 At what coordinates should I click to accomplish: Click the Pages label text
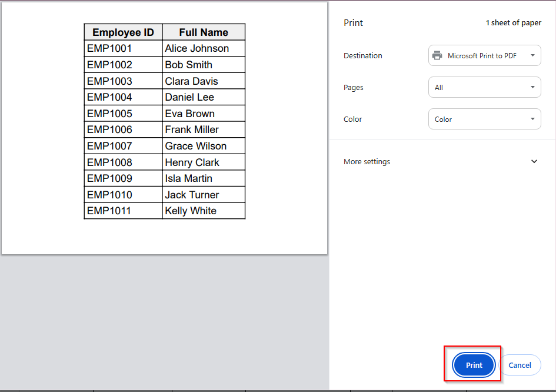tap(353, 88)
